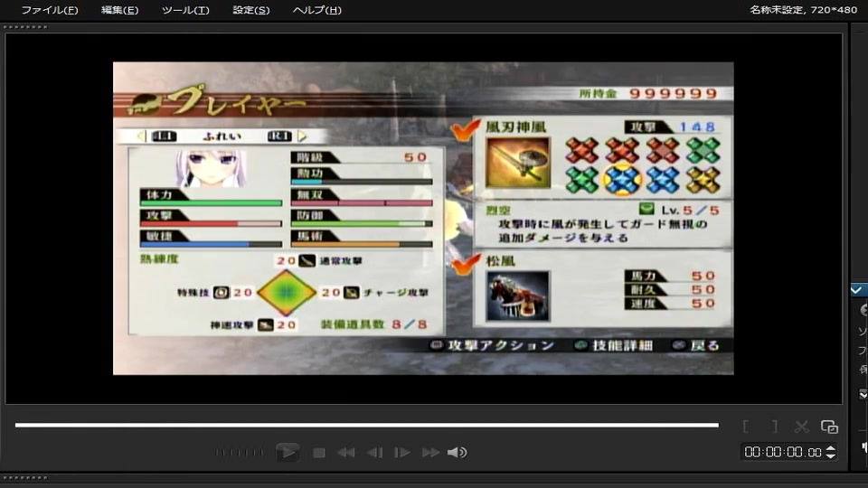
Task: Click the speaker volume icon
Action: point(457,453)
